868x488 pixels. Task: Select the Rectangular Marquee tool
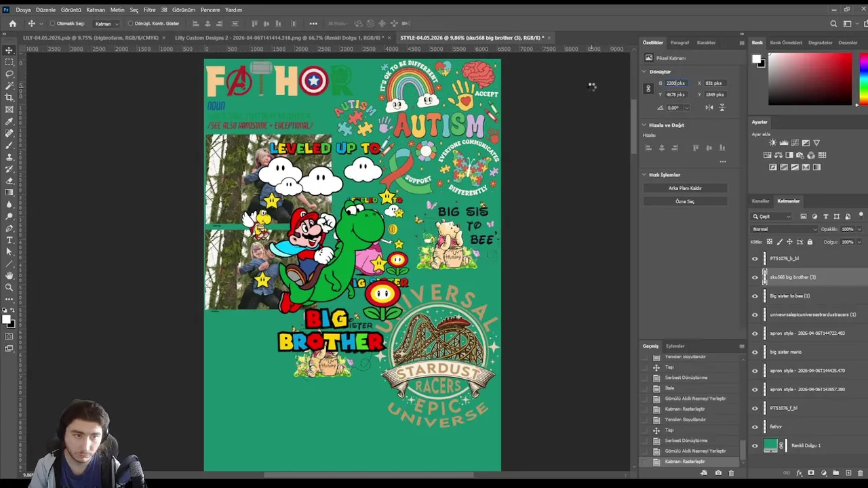[x=9, y=62]
